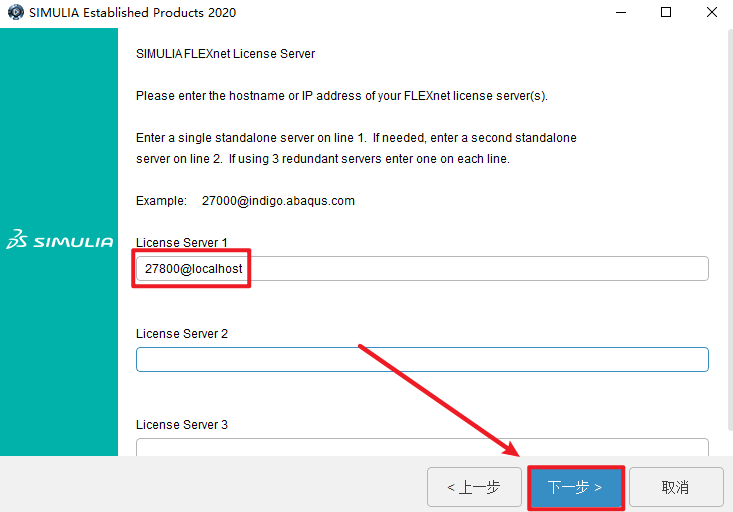
Task: Click the License Server 2 label
Action: tap(182, 334)
